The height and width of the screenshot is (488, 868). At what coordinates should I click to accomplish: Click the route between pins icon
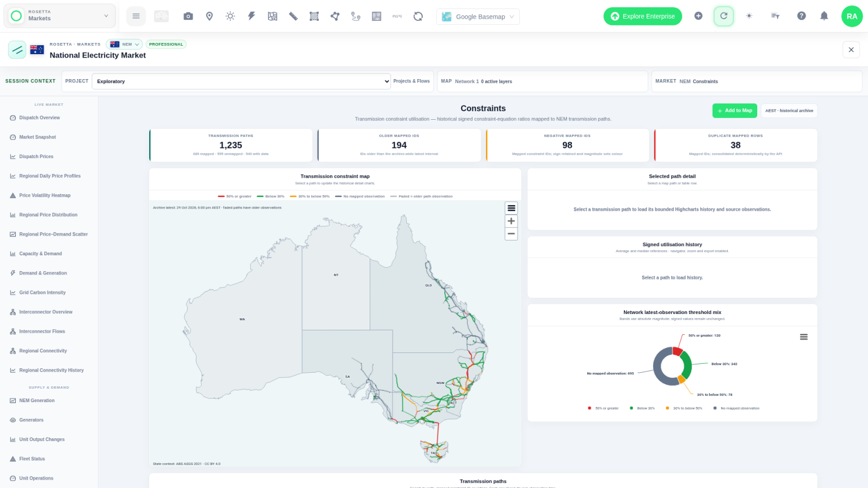tap(355, 16)
